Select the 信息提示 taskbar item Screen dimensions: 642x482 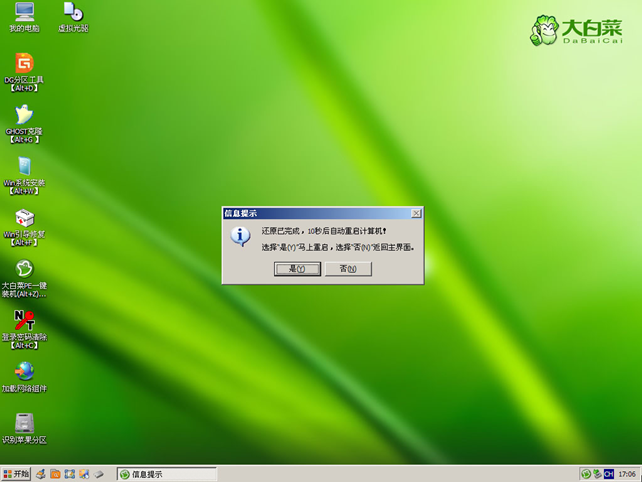point(166,474)
